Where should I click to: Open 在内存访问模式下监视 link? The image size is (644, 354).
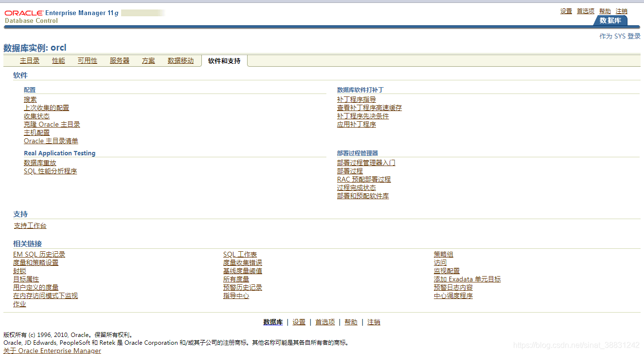45,296
